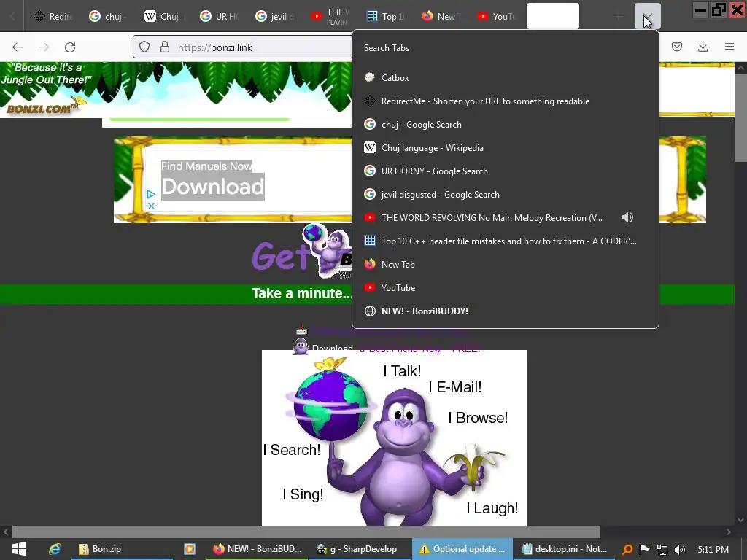Screen dimensions: 747x560
Task: Close the ad with the X icon
Action: [151, 206]
